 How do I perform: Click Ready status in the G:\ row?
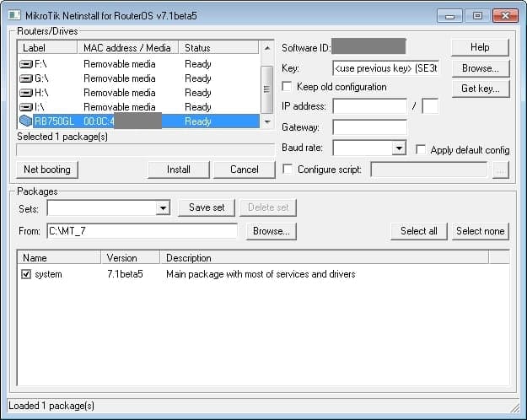pos(198,78)
